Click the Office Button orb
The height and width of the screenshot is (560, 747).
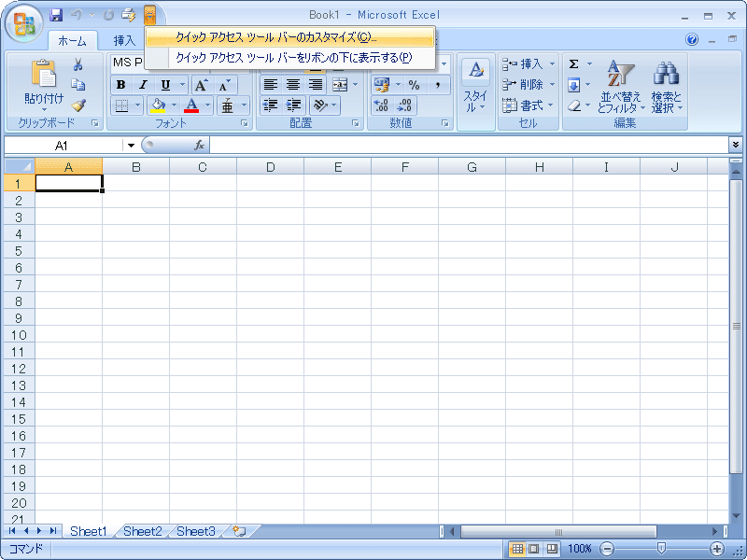pos(22,23)
